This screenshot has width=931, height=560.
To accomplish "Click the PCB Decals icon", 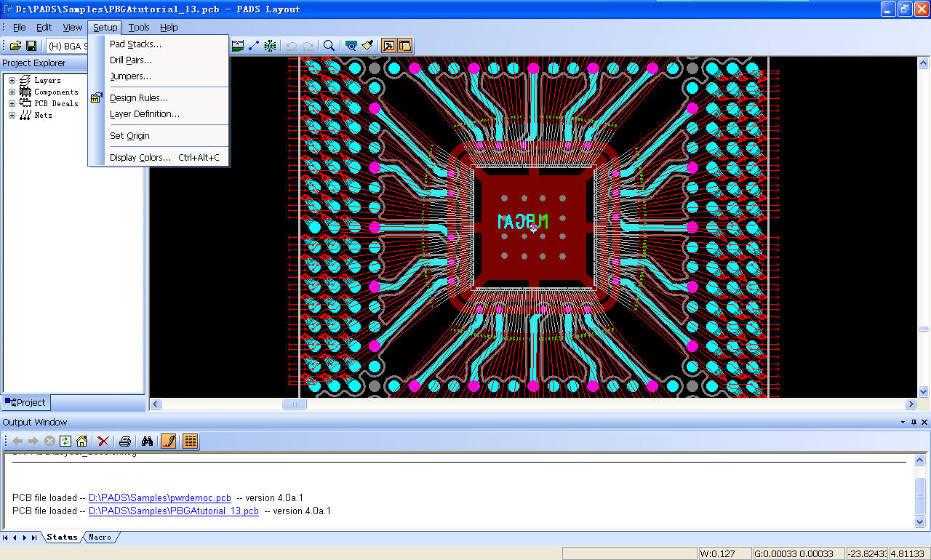I will click(x=25, y=103).
